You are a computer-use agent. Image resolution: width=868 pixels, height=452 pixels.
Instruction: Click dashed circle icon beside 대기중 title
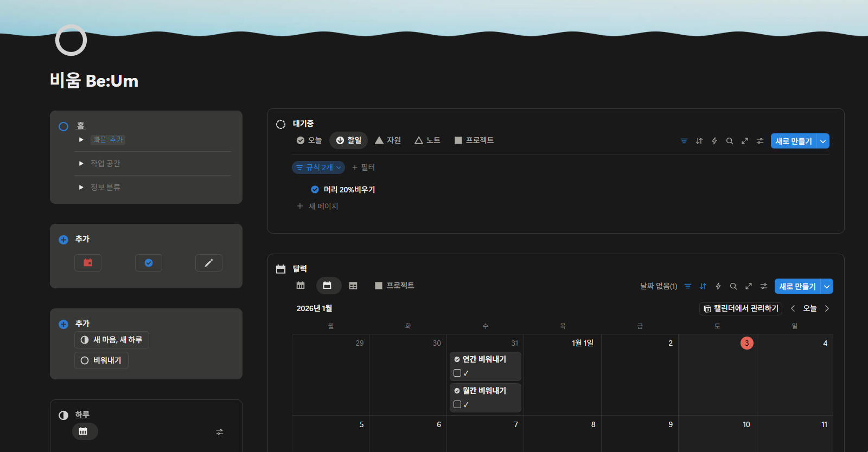(x=280, y=124)
